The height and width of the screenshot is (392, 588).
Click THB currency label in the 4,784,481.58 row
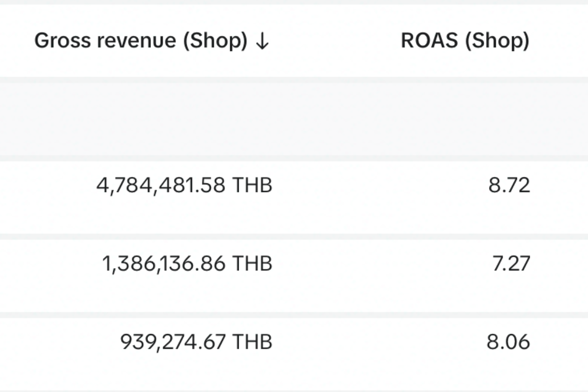coord(252,186)
